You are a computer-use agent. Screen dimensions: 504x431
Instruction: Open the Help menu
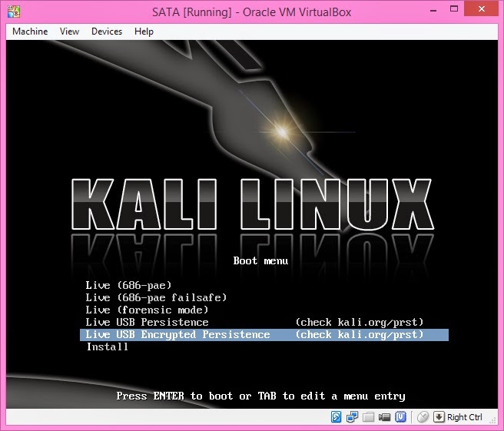144,31
